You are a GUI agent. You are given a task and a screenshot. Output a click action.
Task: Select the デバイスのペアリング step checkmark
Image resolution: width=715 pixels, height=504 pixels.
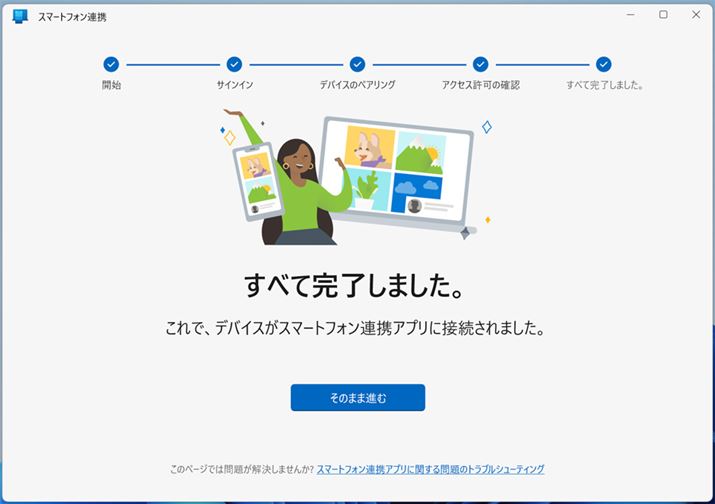tap(358, 64)
